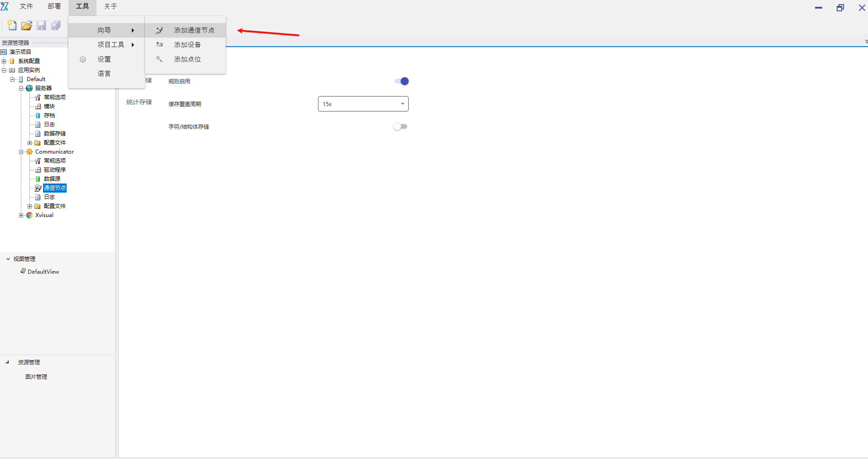Screen dimensions: 868x459
Task: Enable the 字符/结构体存储 switch
Action: point(400,126)
